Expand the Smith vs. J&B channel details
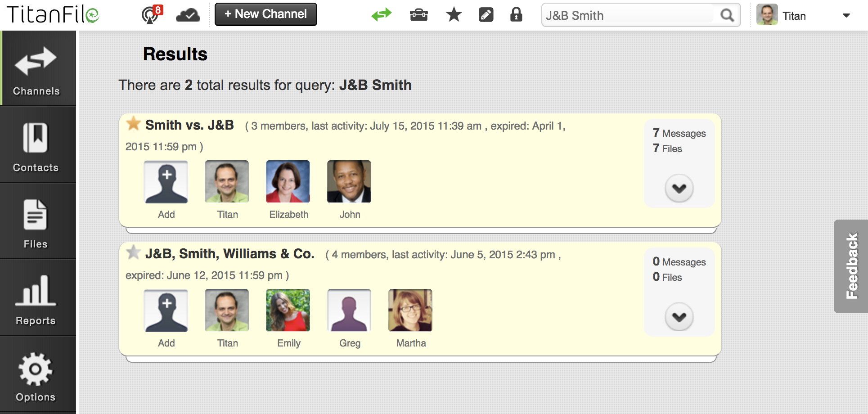The image size is (868, 414). [679, 188]
